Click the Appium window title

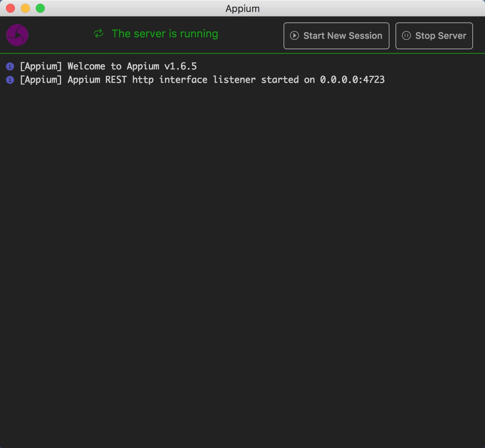(x=242, y=9)
